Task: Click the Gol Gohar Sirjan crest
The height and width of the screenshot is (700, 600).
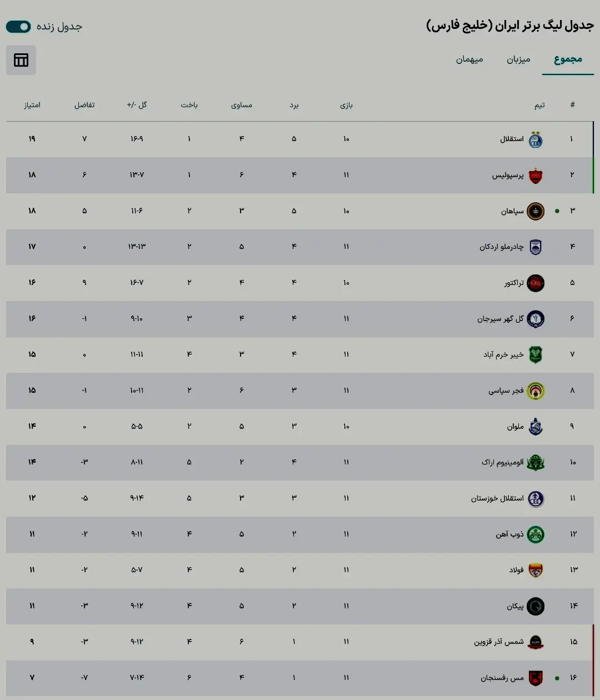Action: click(535, 319)
